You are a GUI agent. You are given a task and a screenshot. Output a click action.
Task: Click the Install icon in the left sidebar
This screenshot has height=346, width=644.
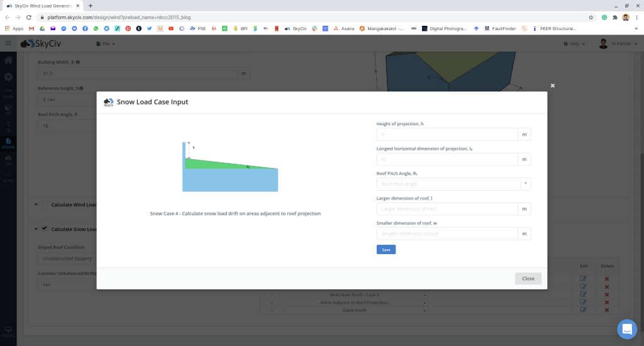(x=8, y=331)
